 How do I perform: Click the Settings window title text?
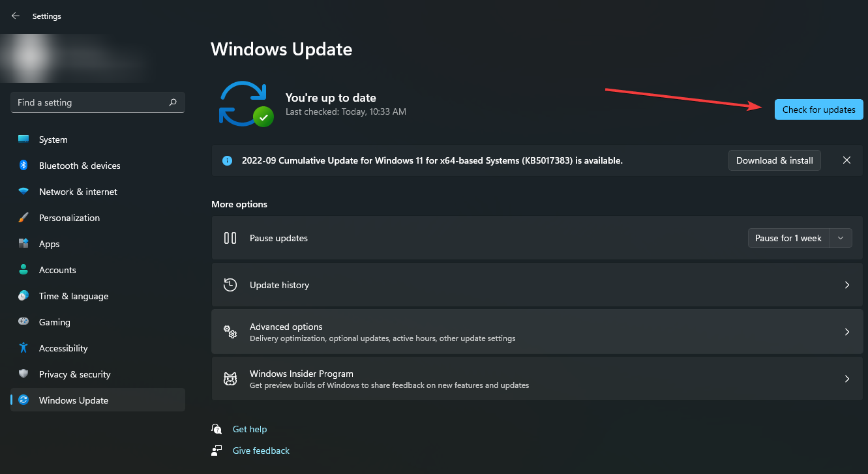[x=47, y=16]
